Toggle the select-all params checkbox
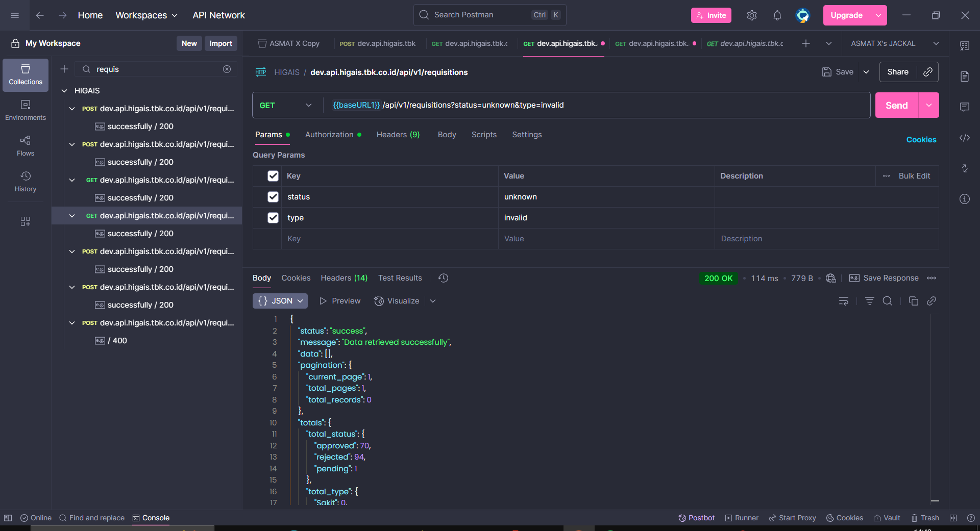This screenshot has height=531, width=980. click(x=273, y=176)
